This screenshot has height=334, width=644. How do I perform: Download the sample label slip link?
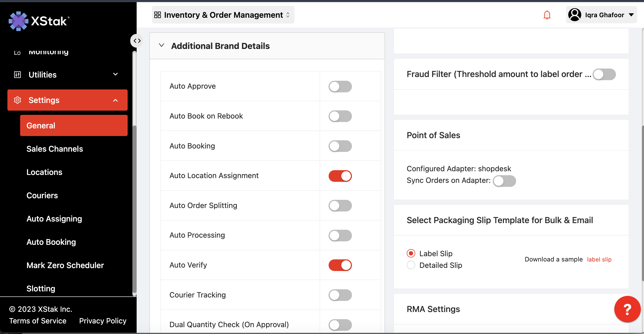[599, 259]
